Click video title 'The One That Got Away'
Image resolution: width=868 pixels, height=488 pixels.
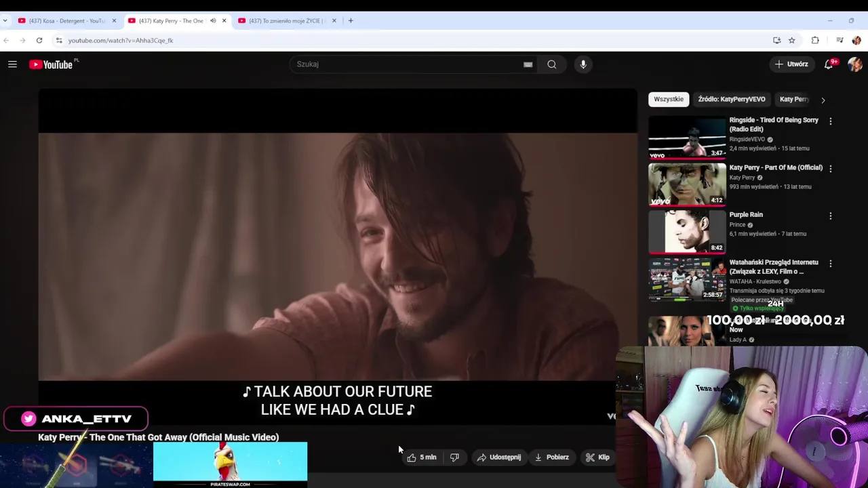158,438
